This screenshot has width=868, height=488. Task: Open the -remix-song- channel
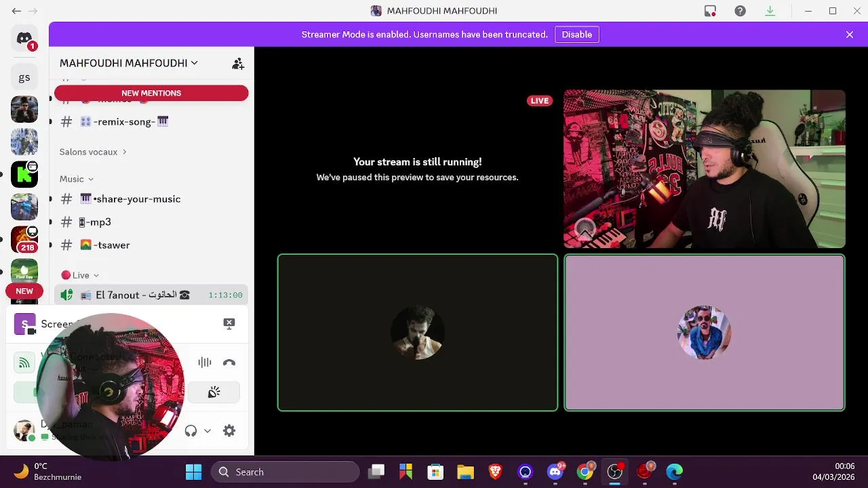pos(151,122)
